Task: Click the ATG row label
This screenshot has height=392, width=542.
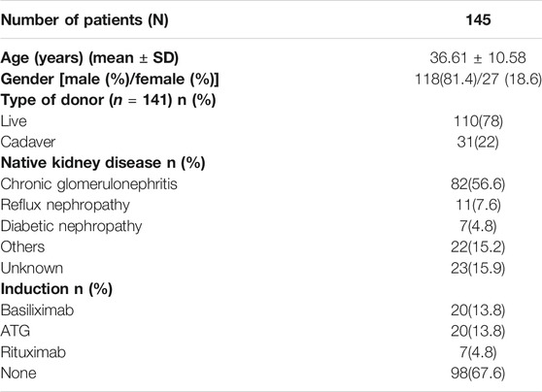Action: pyautogui.click(x=16, y=331)
